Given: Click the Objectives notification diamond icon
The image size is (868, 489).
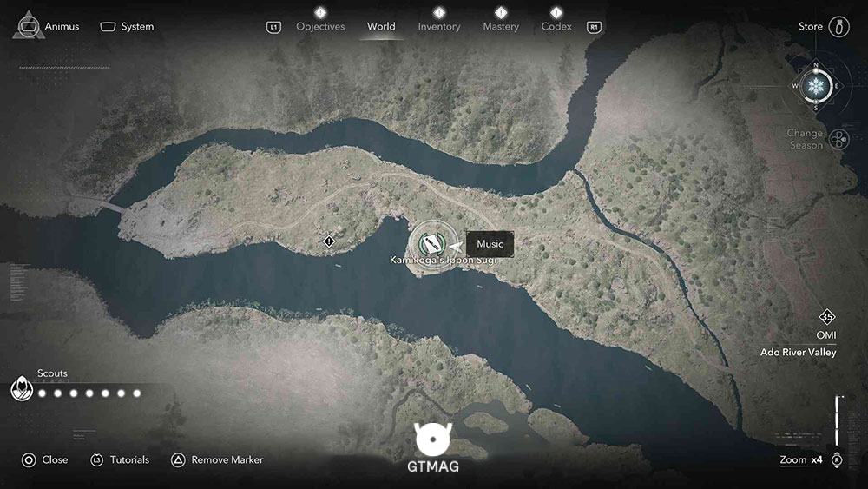Looking at the screenshot, I should (320, 12).
